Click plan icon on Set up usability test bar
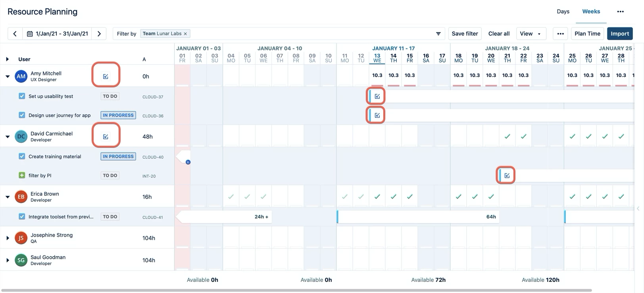644x293 pixels. [x=377, y=96]
